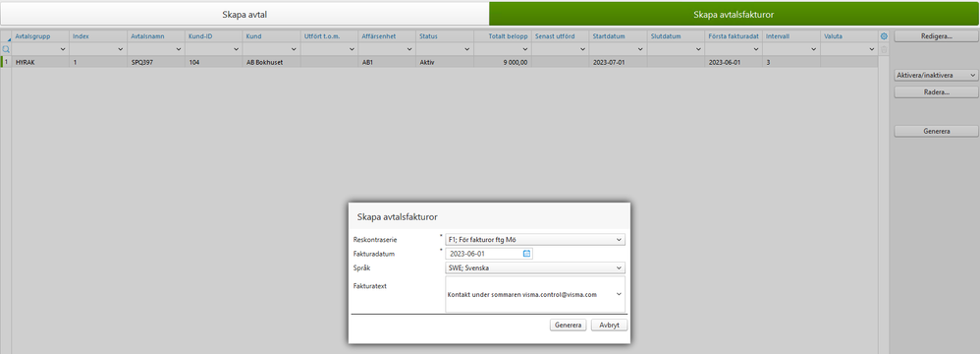Sort by the Utfört t.o.m. column header

point(329,37)
